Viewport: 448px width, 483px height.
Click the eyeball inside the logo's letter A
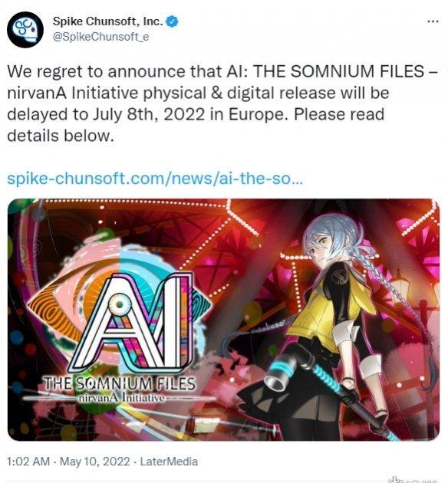(120, 304)
